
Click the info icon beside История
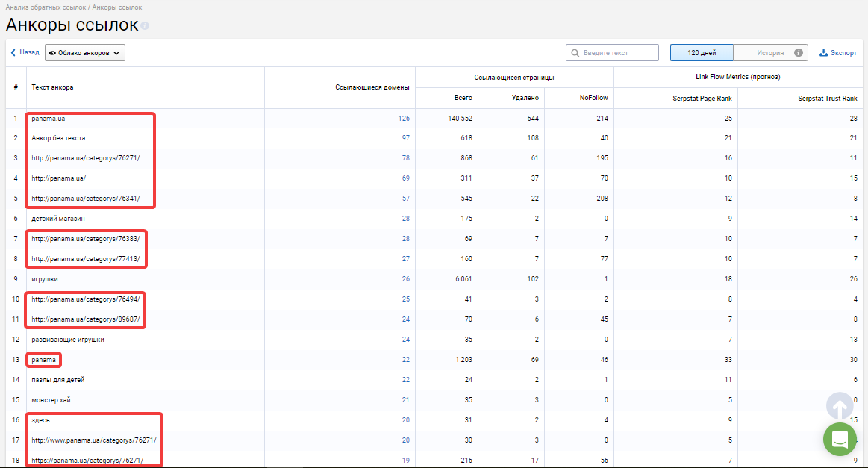pos(799,52)
